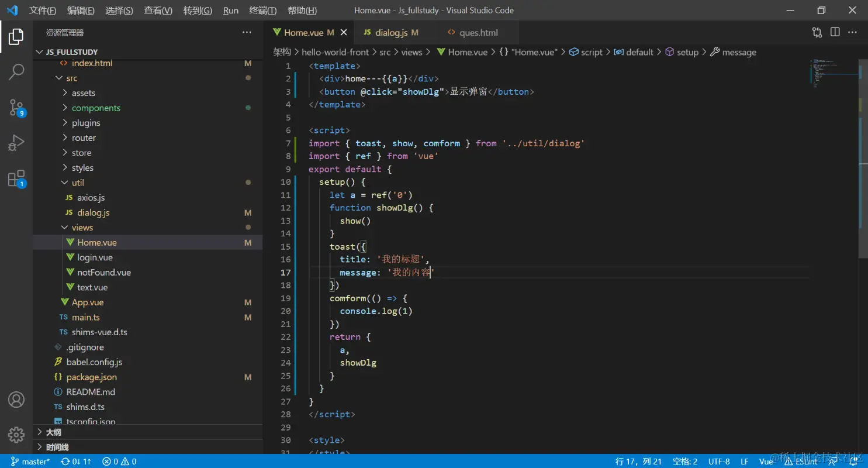This screenshot has height=468, width=868.
Task: Open README.md in the file tree
Action: pyautogui.click(x=91, y=392)
